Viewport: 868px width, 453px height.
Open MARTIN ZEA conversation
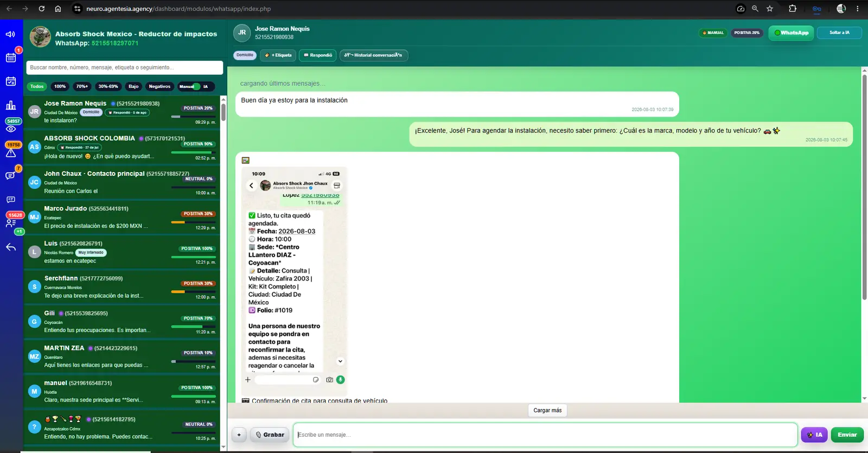122,356
